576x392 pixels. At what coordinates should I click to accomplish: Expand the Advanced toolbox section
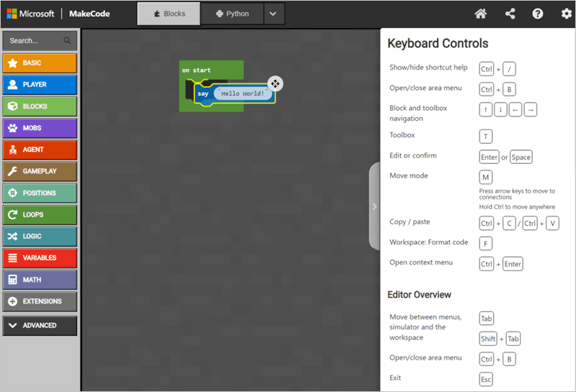coord(40,326)
